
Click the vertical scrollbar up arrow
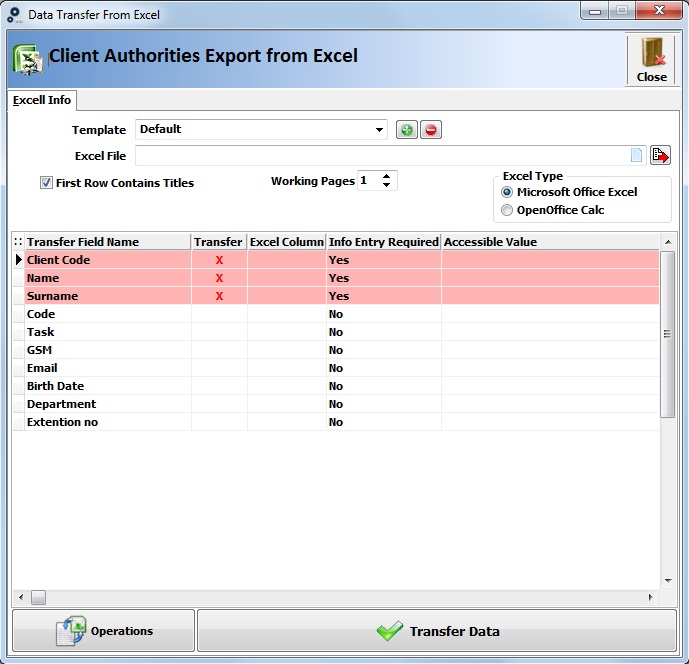668,242
